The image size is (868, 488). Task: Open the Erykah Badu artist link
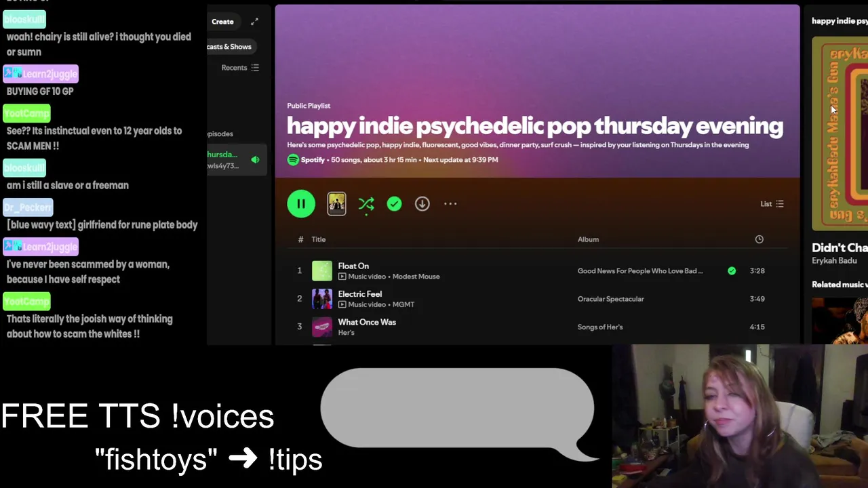[x=834, y=261]
